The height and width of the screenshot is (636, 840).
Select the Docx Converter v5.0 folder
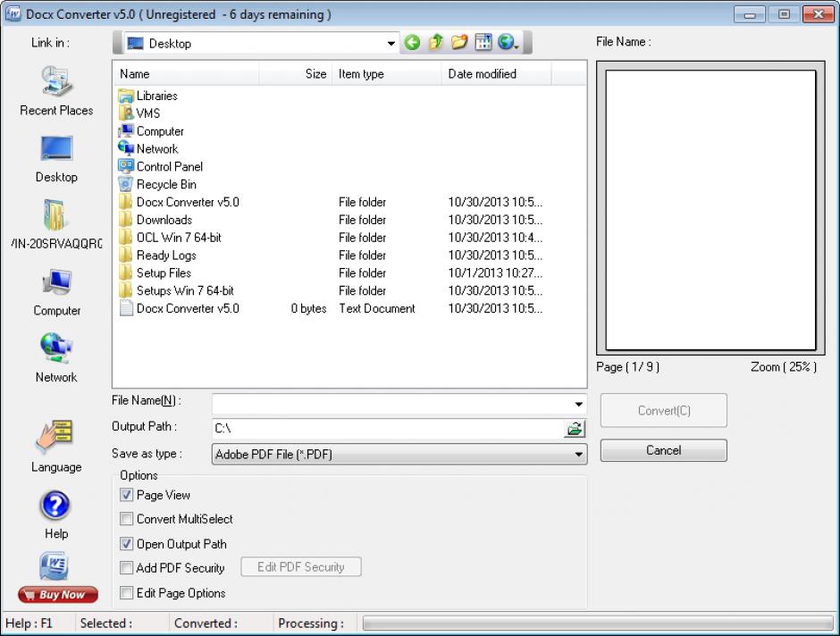pos(179,202)
